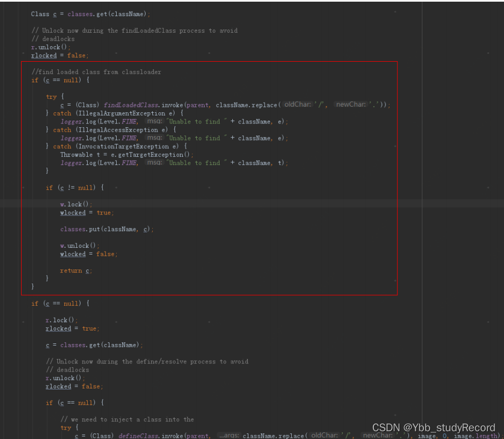Screen dimensions: 504x439
Task: Click the 'w.lock();' statement
Action: pyautogui.click(x=76, y=204)
